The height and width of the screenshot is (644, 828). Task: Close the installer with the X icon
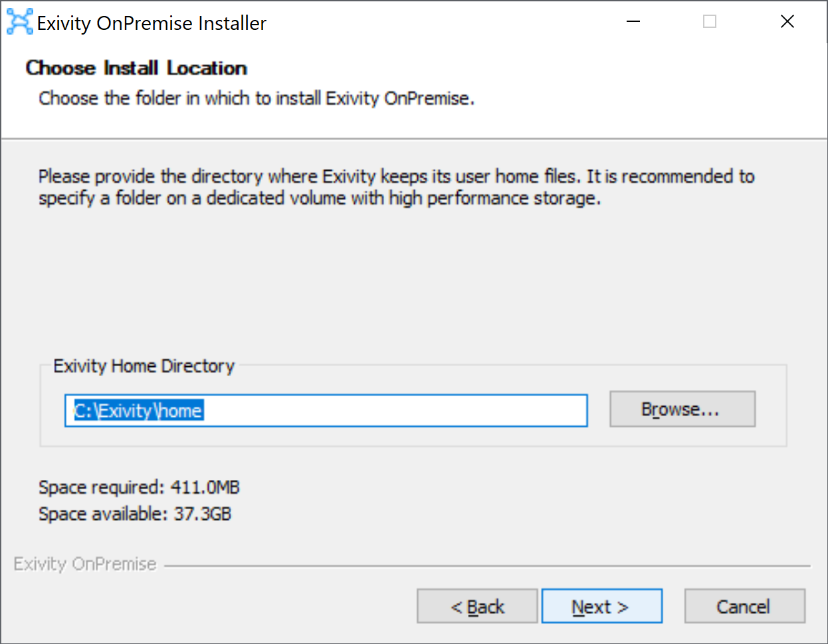(x=787, y=22)
